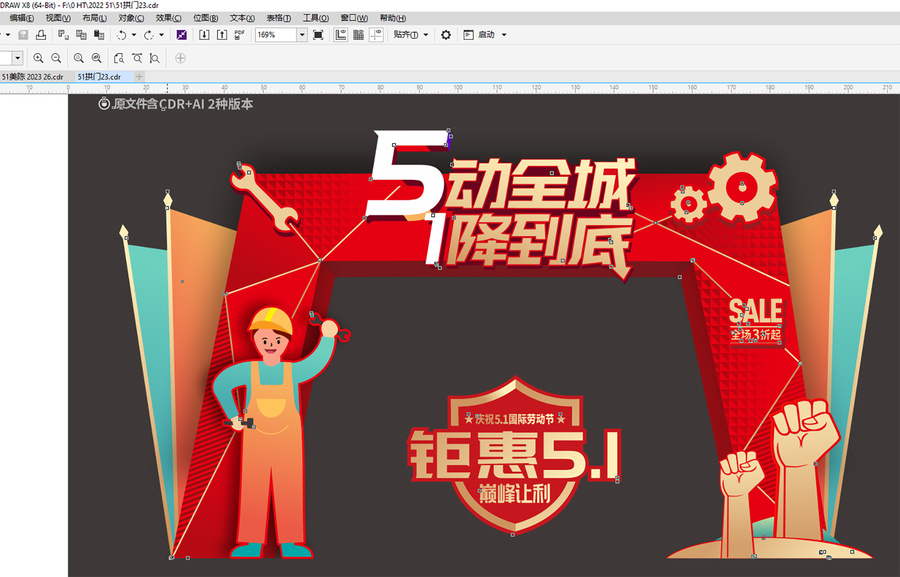Click the Zoom to page icon

[119, 58]
